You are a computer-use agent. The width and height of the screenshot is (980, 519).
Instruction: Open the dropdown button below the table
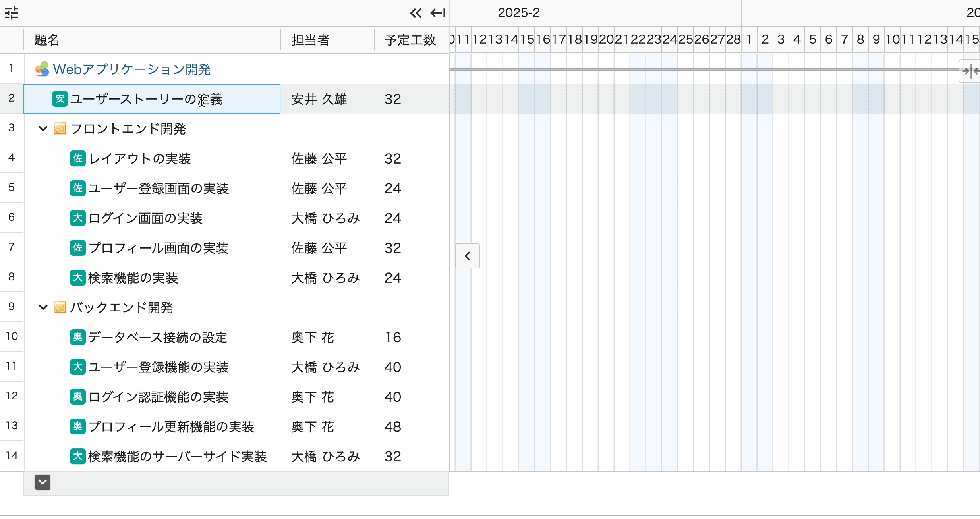coord(43,482)
